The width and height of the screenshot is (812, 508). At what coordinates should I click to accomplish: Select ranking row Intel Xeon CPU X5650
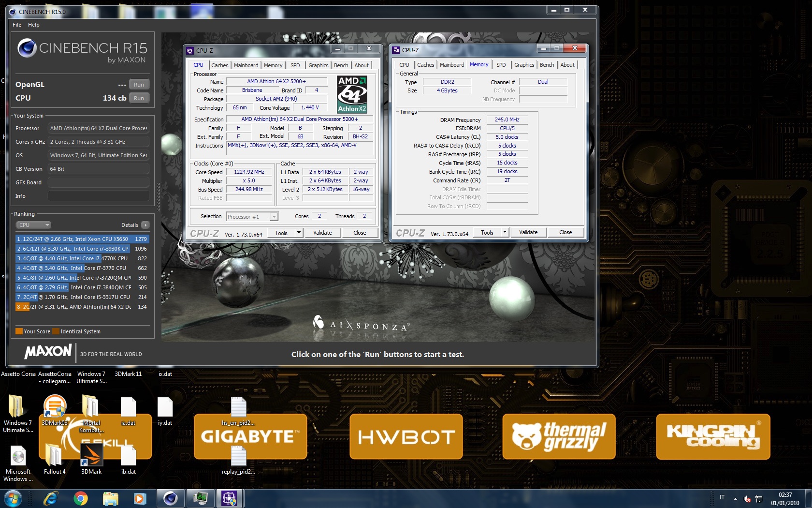click(82, 239)
